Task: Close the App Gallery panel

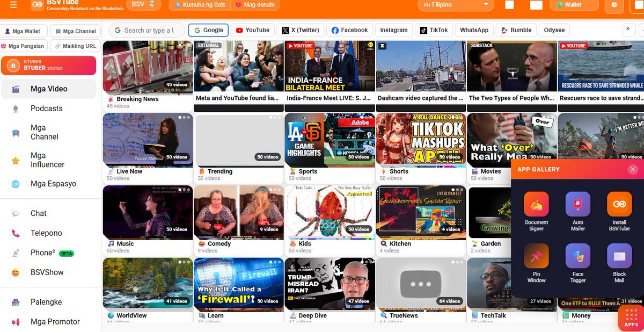Action: [x=633, y=169]
